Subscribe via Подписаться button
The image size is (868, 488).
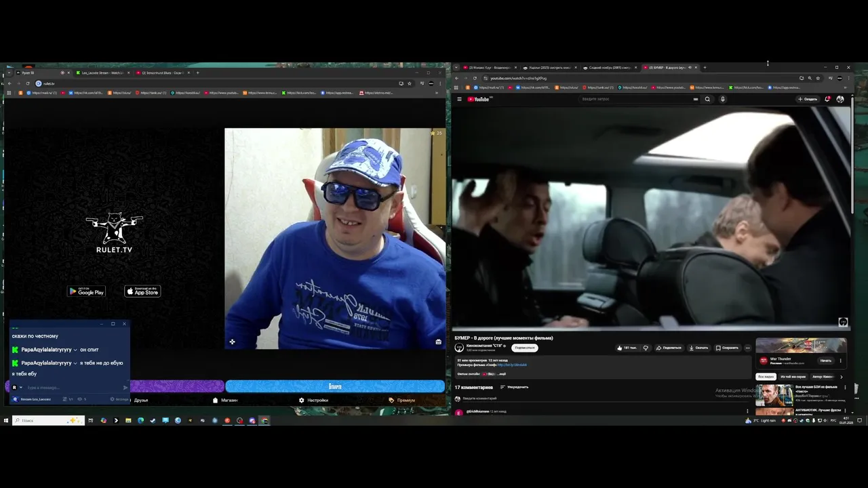click(525, 348)
